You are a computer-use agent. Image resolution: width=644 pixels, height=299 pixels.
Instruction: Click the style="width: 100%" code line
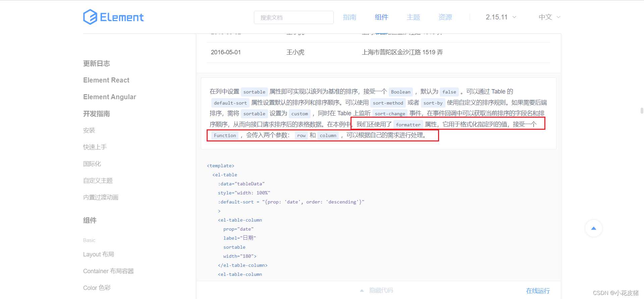244,193
